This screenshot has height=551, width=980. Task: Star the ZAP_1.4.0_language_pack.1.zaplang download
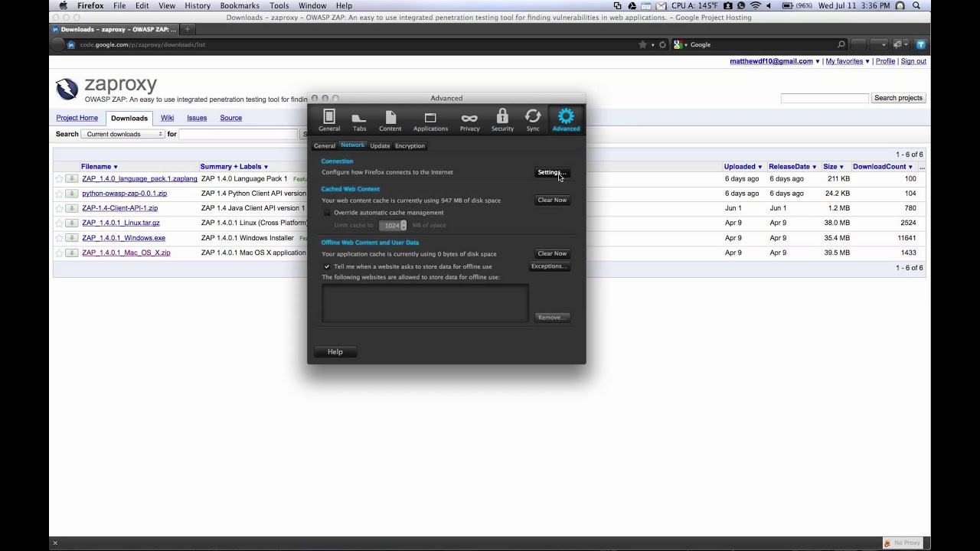coord(59,179)
